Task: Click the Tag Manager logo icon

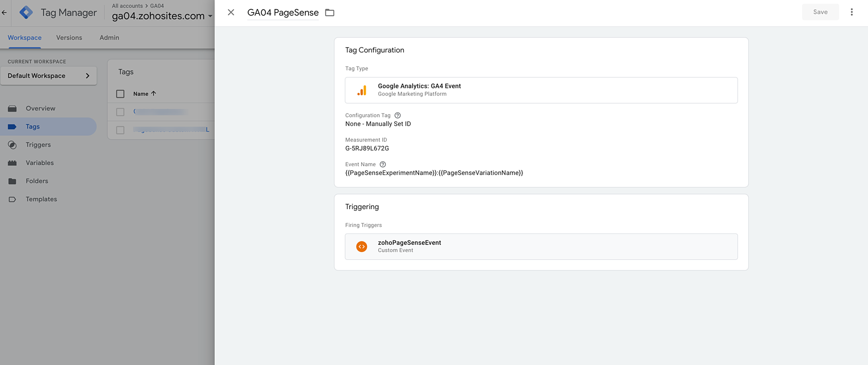Action: click(26, 13)
